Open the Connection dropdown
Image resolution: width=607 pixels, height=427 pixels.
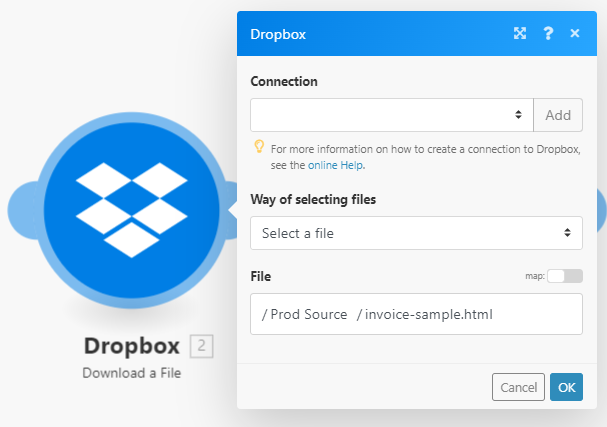[x=391, y=115]
